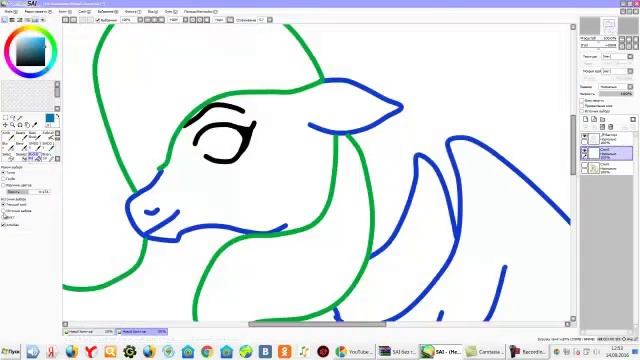
Task: Click the foreground blue color swatch
Action: pyautogui.click(x=50, y=118)
